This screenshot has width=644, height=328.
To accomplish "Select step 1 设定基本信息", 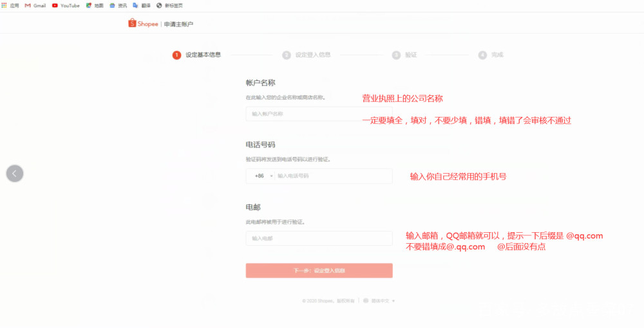I will (196, 55).
